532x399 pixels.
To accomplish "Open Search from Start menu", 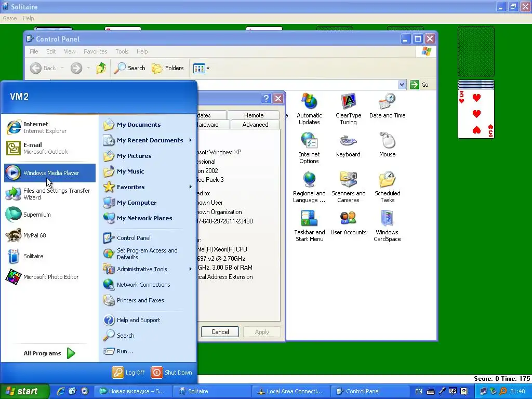I will click(x=148, y=336).
